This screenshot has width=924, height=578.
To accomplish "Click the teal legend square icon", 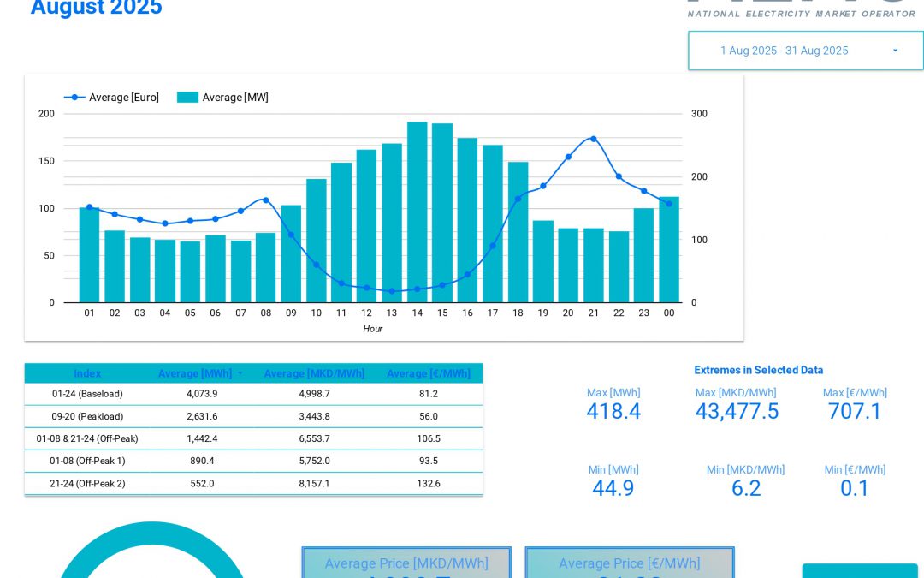I will [x=187, y=97].
